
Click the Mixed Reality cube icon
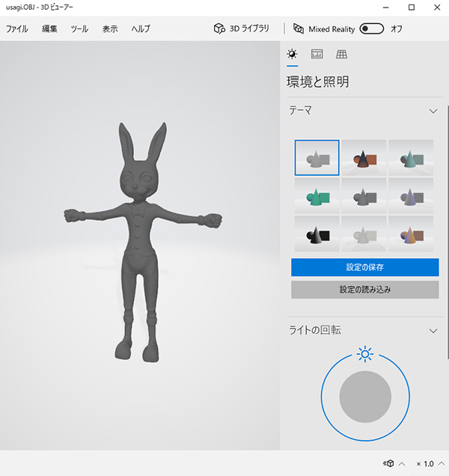[x=299, y=29]
